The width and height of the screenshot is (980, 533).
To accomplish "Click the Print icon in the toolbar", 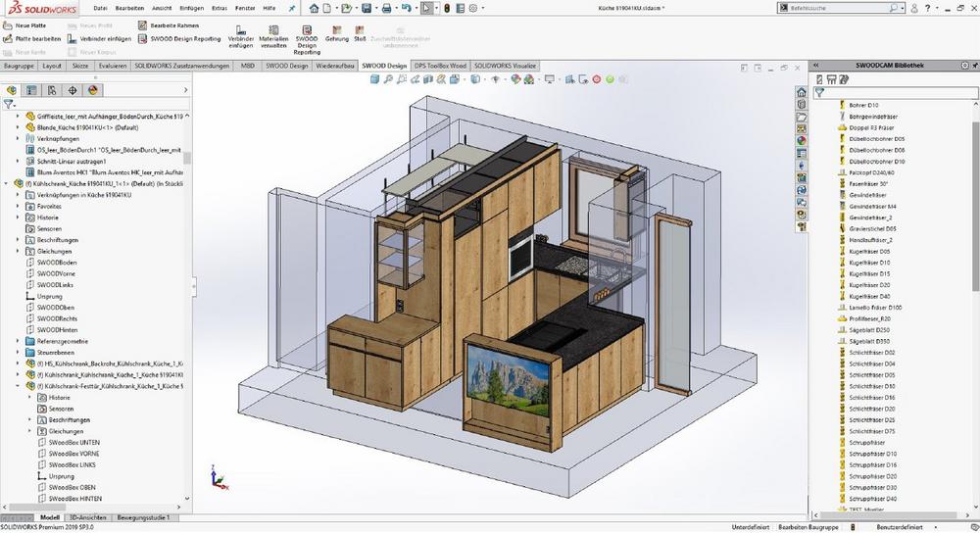I will [386, 8].
